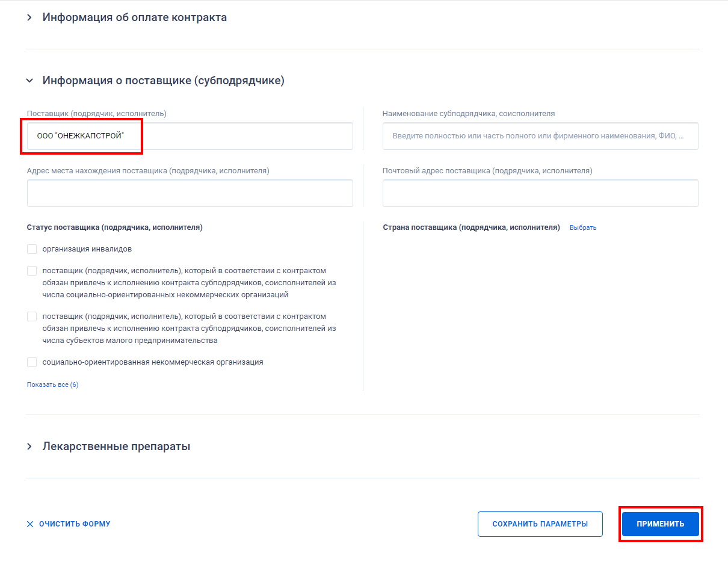Check status about социально-ориентированных некоммерческих организаций
The width and height of the screenshot is (728, 565).
pos(31,270)
